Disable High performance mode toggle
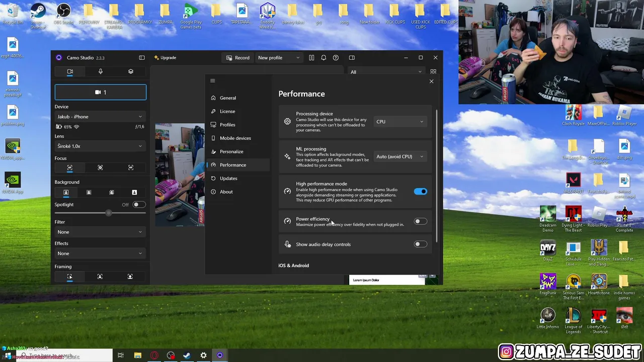This screenshot has height=362, width=644. point(420,192)
